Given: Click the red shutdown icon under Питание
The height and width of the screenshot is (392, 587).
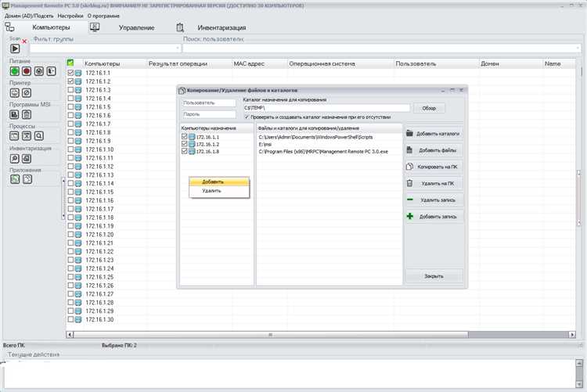Looking at the screenshot, I should (26, 71).
